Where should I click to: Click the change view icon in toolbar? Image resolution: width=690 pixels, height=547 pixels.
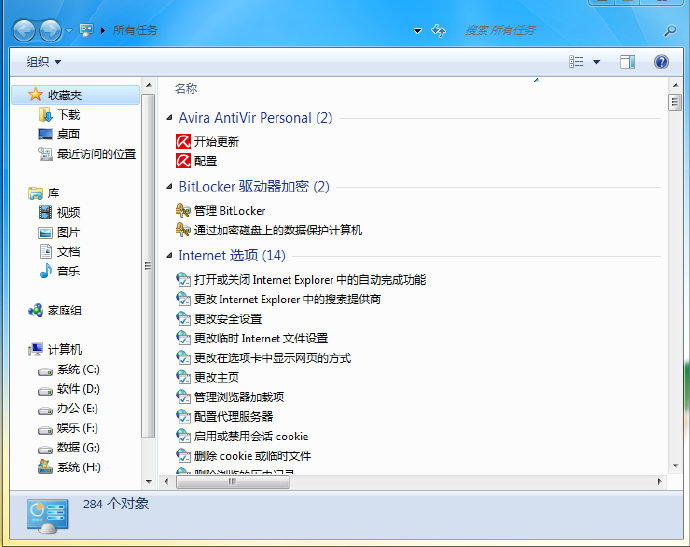click(x=576, y=62)
